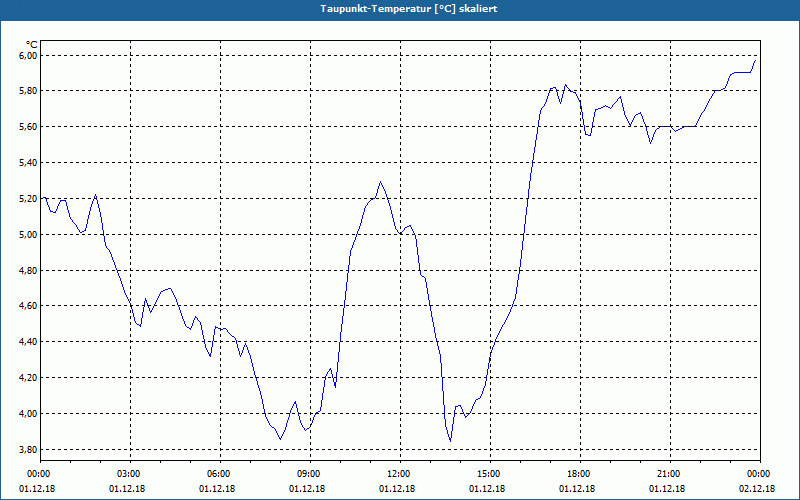Click the '01.12.18' date beneath 12:00

(x=397, y=489)
